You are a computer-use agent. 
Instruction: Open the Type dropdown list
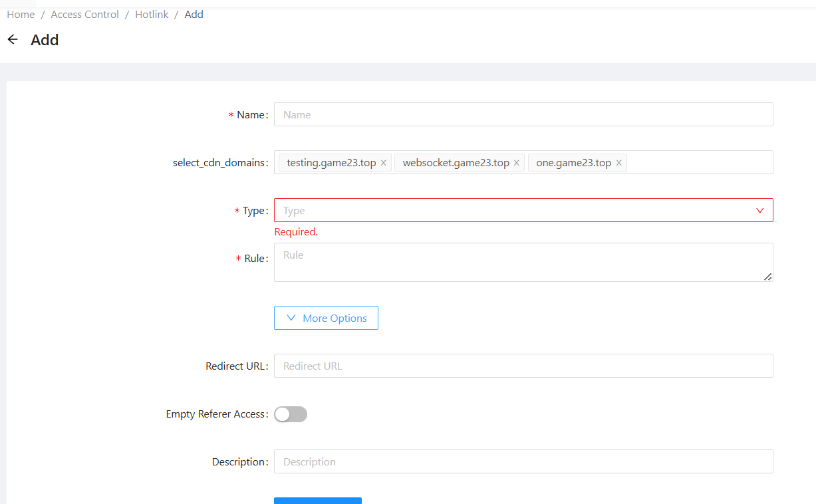click(x=512, y=211)
